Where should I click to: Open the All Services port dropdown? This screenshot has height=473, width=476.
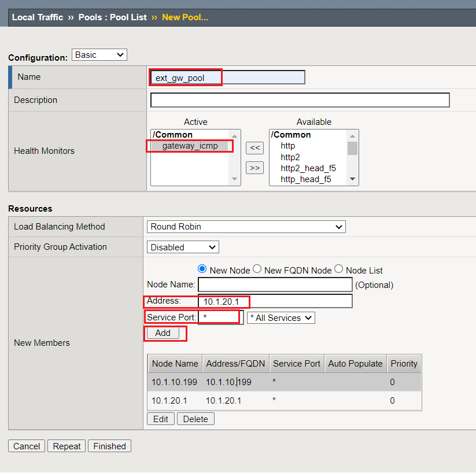[281, 318]
